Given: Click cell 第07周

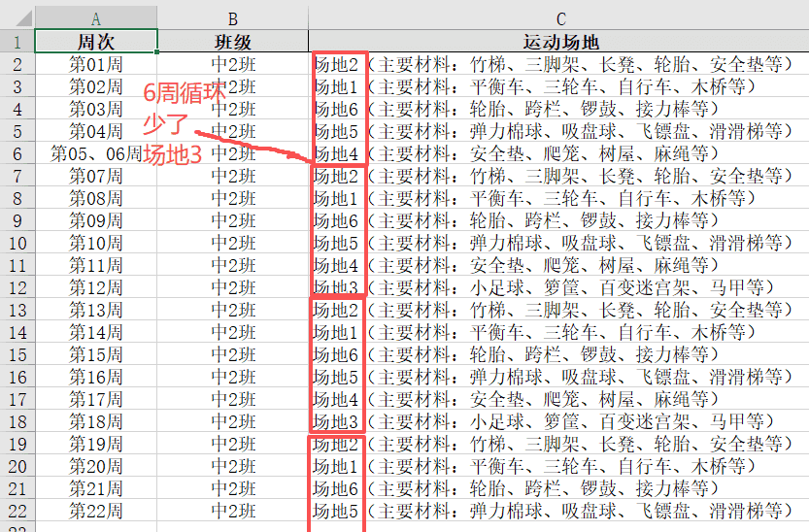Looking at the screenshot, I should click(96, 176).
